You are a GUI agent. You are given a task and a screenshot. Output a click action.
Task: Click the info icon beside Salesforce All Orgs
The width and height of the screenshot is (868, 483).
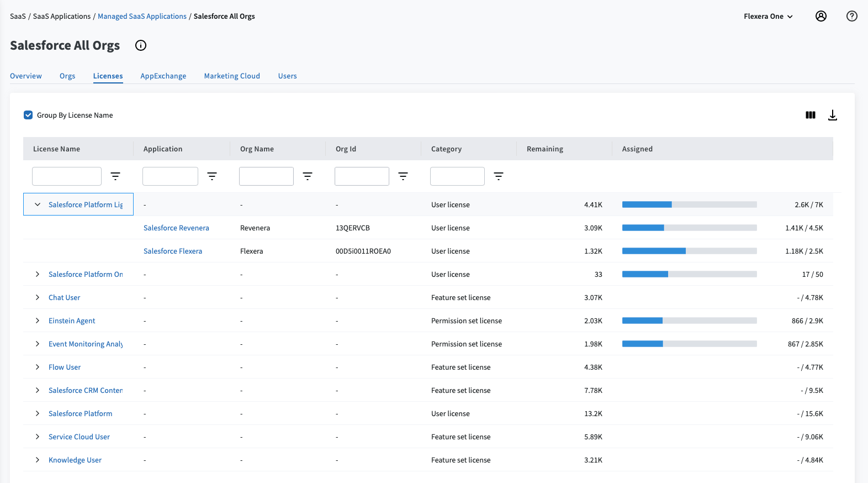pos(141,46)
